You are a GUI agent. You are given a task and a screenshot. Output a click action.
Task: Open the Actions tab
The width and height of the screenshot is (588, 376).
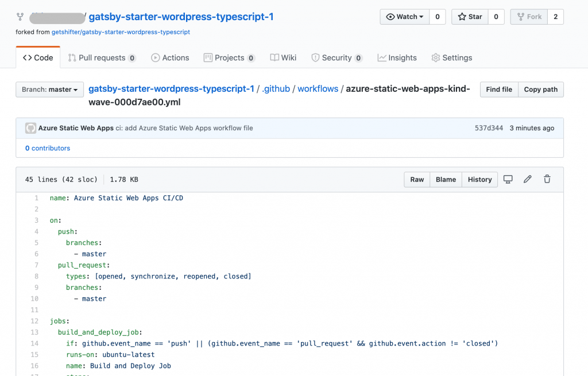click(170, 58)
